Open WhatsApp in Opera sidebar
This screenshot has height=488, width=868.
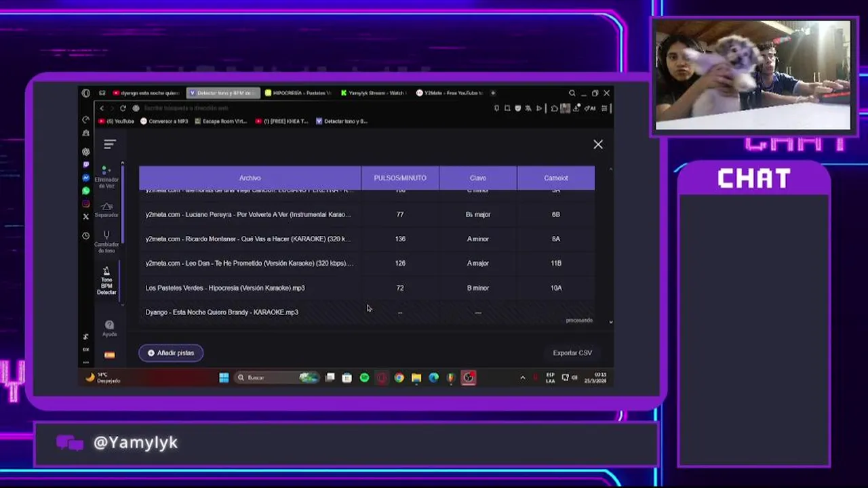click(x=85, y=190)
